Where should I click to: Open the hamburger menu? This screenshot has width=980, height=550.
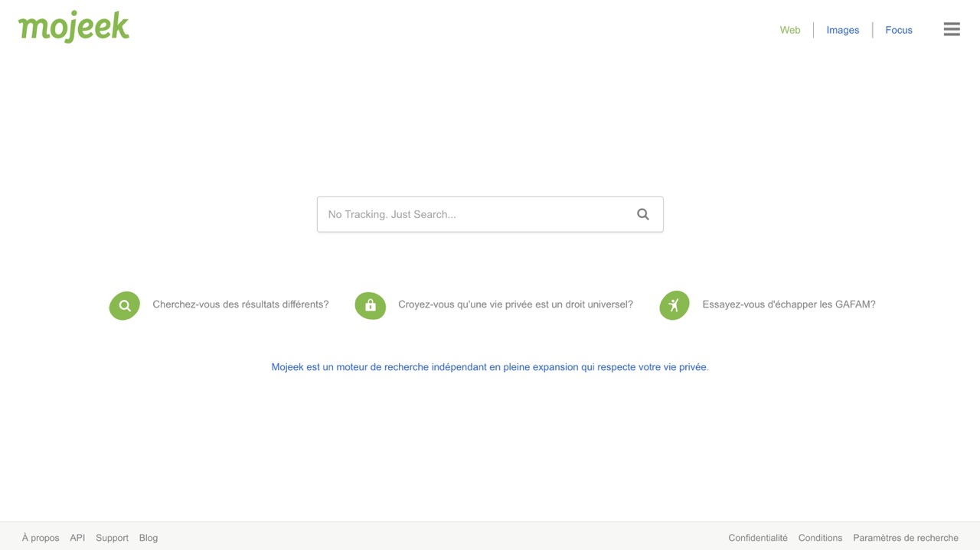pyautogui.click(x=952, y=30)
